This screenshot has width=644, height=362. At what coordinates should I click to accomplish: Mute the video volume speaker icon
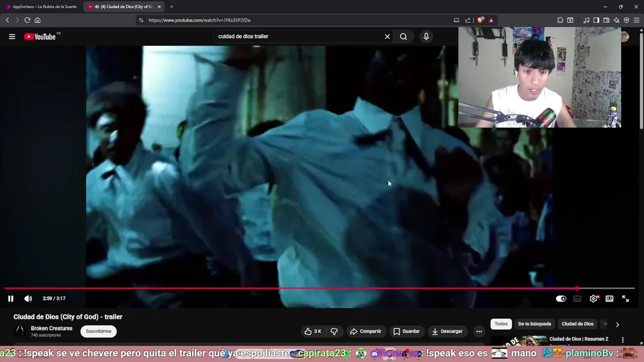coord(28,299)
